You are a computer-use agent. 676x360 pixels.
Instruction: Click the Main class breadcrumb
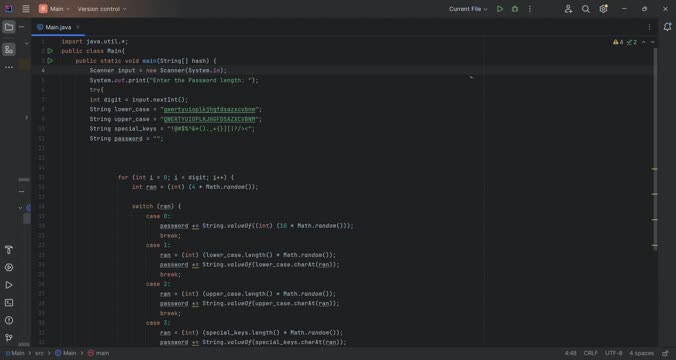pos(66,353)
